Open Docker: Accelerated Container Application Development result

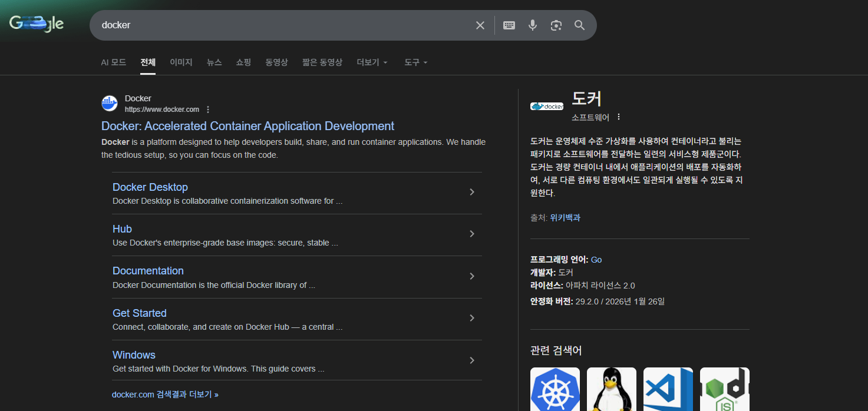(x=247, y=126)
